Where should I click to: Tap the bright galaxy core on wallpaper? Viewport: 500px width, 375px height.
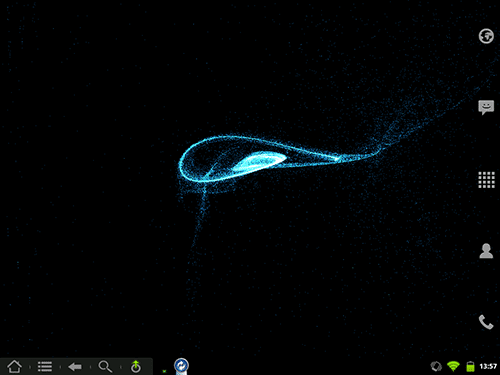[x=259, y=161]
